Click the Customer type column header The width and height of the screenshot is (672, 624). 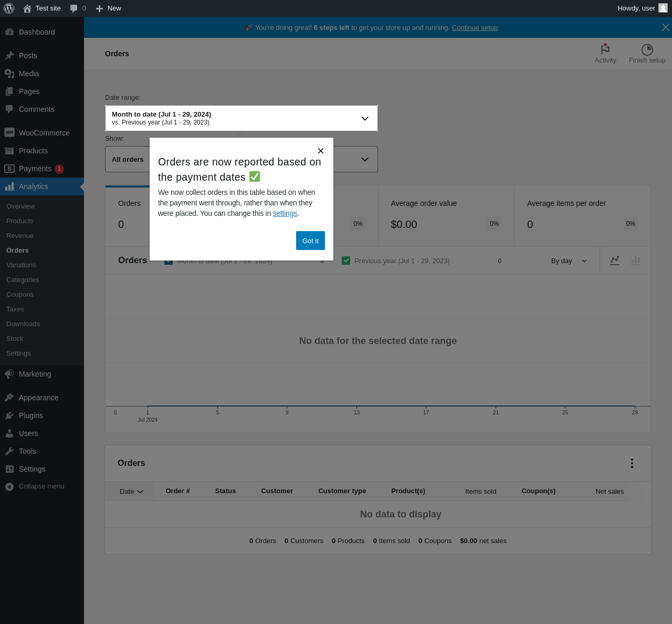coord(342,491)
